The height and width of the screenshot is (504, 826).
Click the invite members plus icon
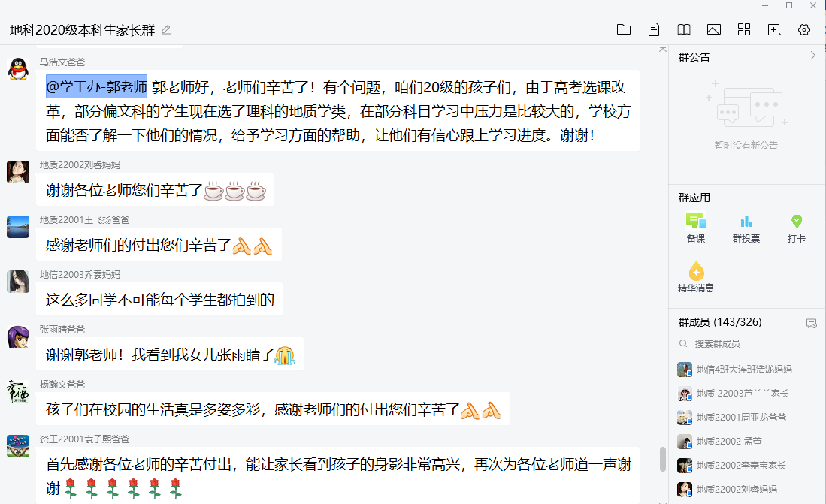(x=774, y=29)
